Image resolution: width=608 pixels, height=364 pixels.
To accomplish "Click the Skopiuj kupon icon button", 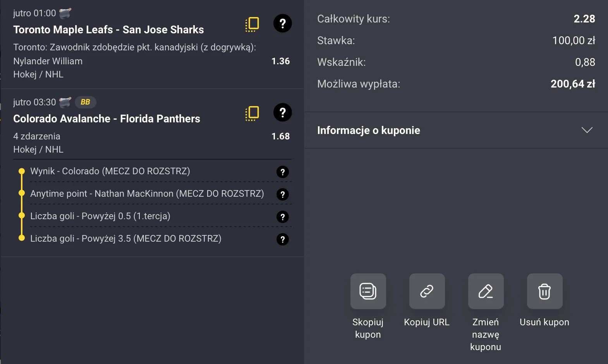I will click(368, 291).
